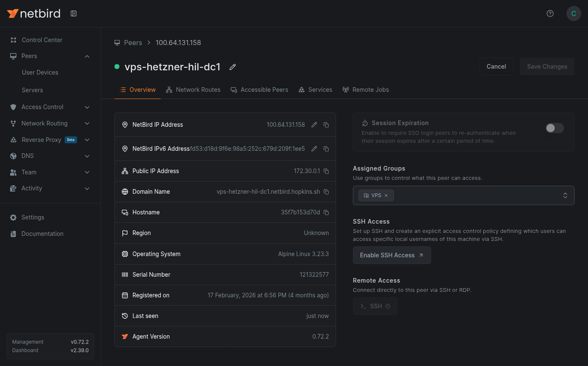Click the Registered on calendar icon
Image resolution: width=588 pixels, height=366 pixels.
[x=125, y=295]
